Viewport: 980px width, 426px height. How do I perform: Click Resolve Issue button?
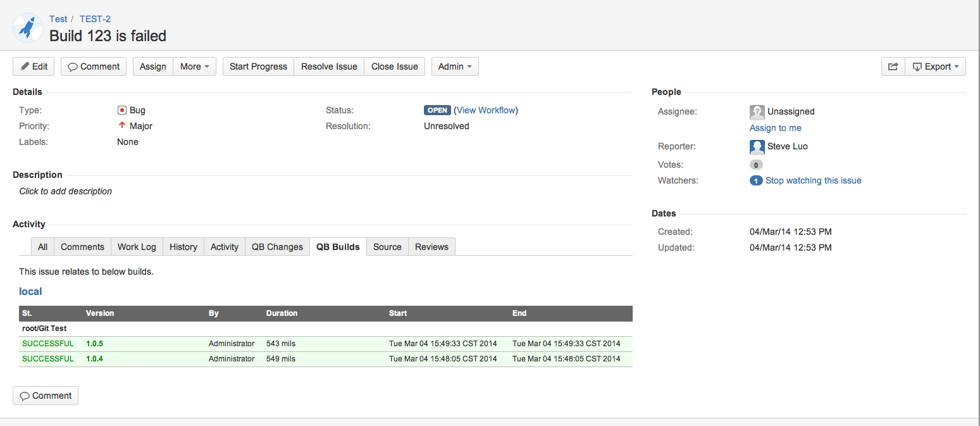tap(329, 66)
